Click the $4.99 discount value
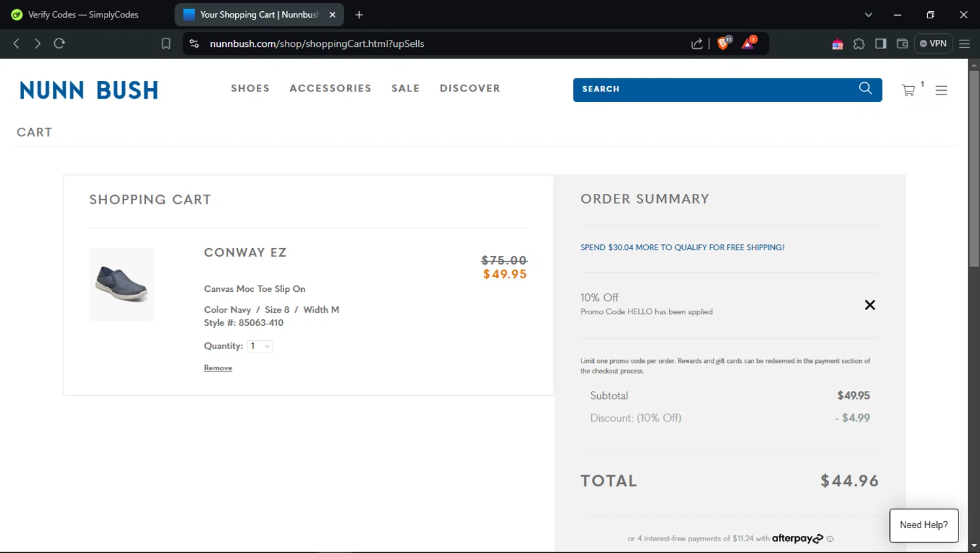 [x=853, y=418]
